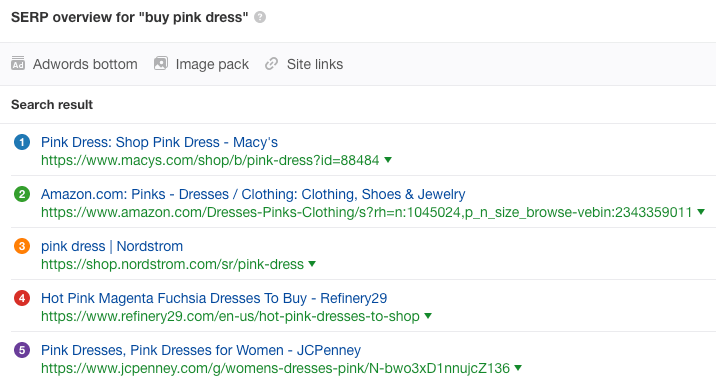716x379 pixels.
Task: Click the orange position 3 badge
Action: click(22, 246)
